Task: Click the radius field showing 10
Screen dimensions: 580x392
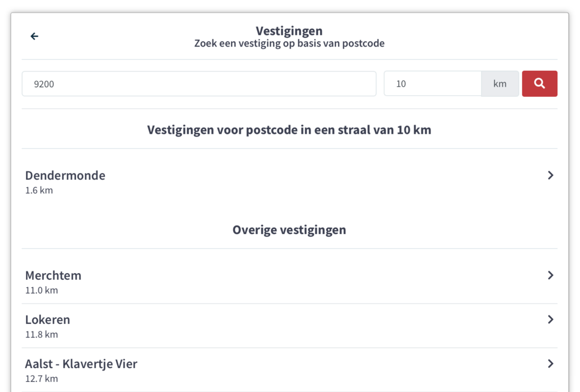Action: [x=432, y=83]
